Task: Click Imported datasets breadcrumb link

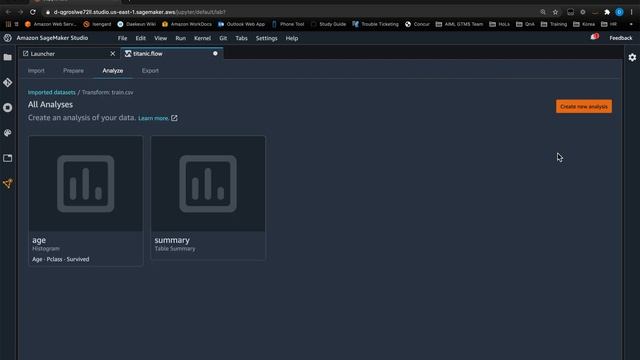Action: [51, 92]
